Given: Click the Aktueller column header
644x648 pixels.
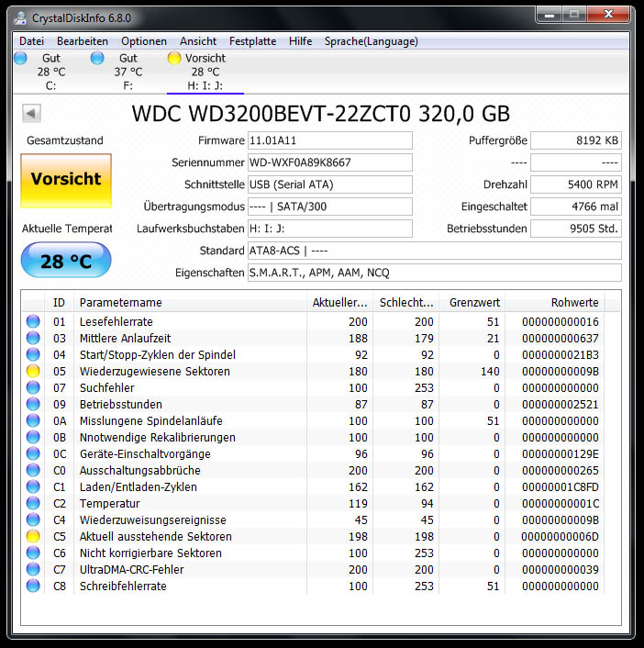Looking at the screenshot, I should tap(339, 303).
